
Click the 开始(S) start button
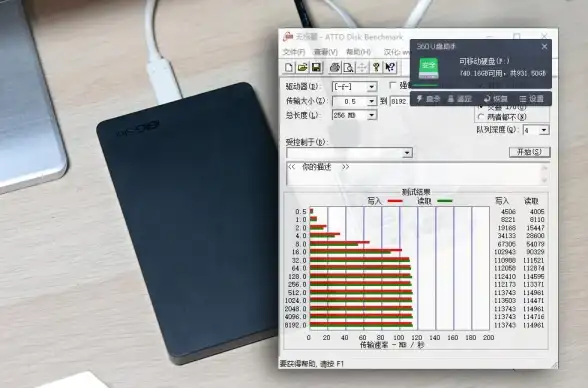pos(530,152)
